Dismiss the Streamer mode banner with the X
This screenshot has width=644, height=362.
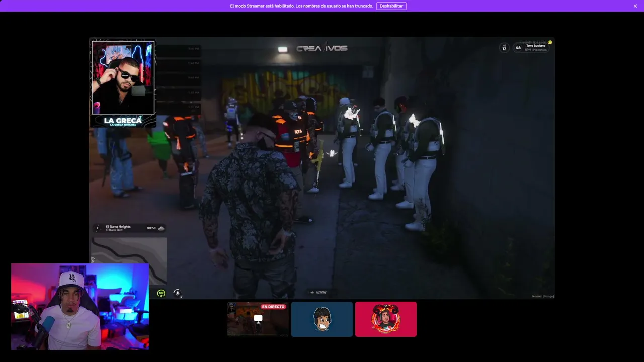(x=635, y=6)
